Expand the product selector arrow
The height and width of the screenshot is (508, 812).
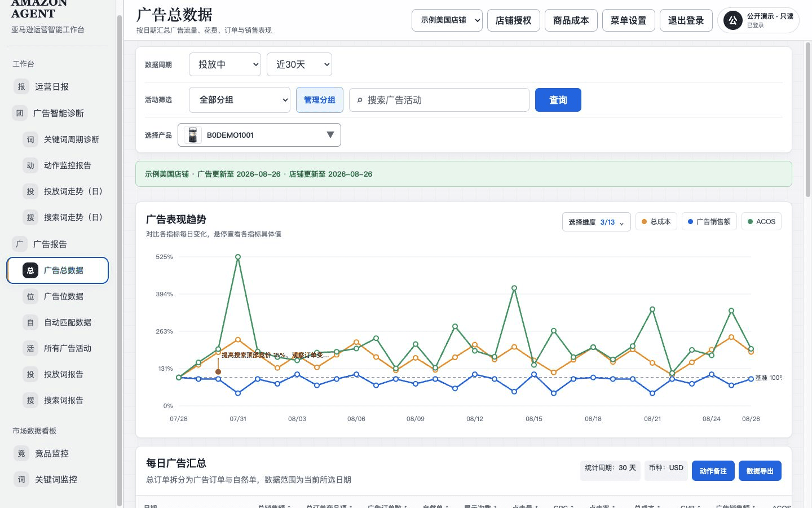(330, 135)
